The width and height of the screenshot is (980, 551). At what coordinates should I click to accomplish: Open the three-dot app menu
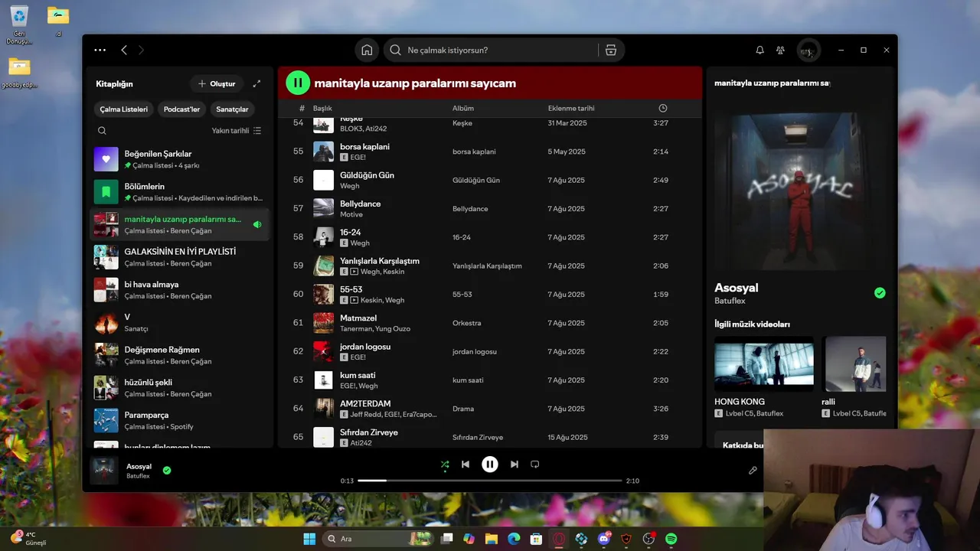pyautogui.click(x=100, y=50)
